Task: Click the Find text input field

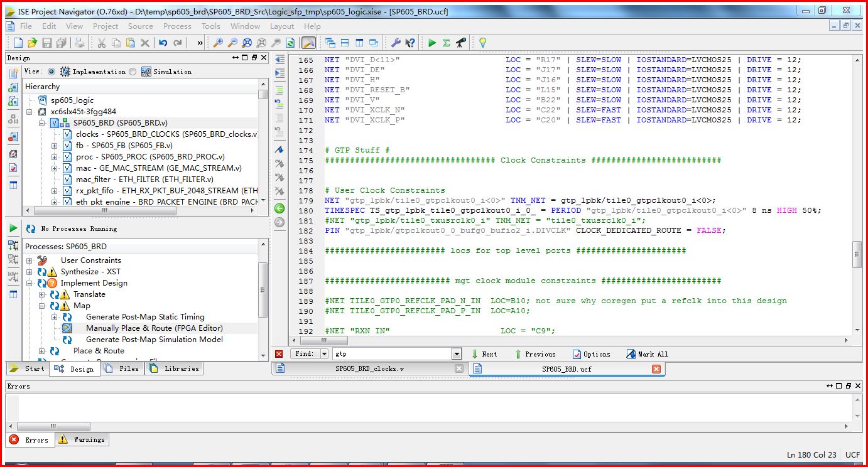Action: coord(392,354)
